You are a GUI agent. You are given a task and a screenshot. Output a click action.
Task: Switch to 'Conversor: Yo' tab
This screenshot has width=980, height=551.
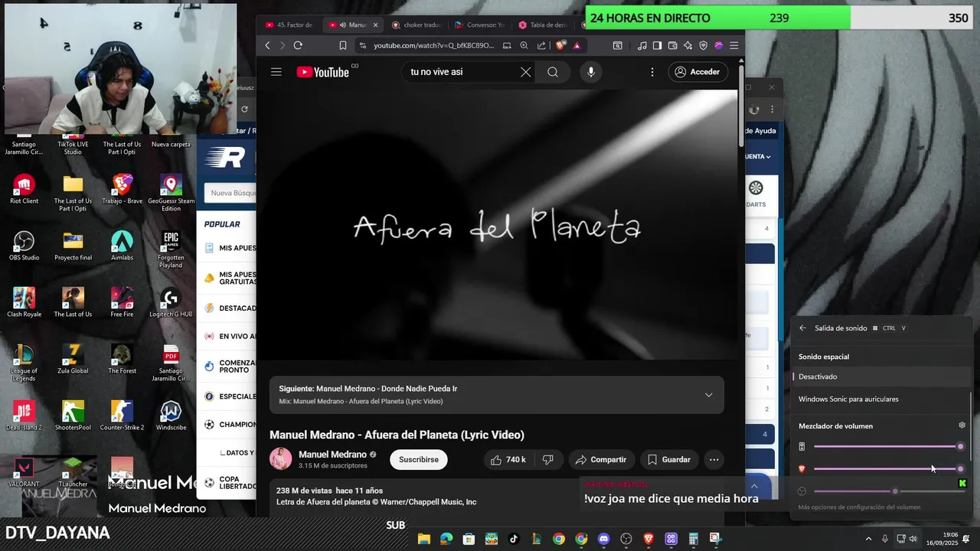479,24
